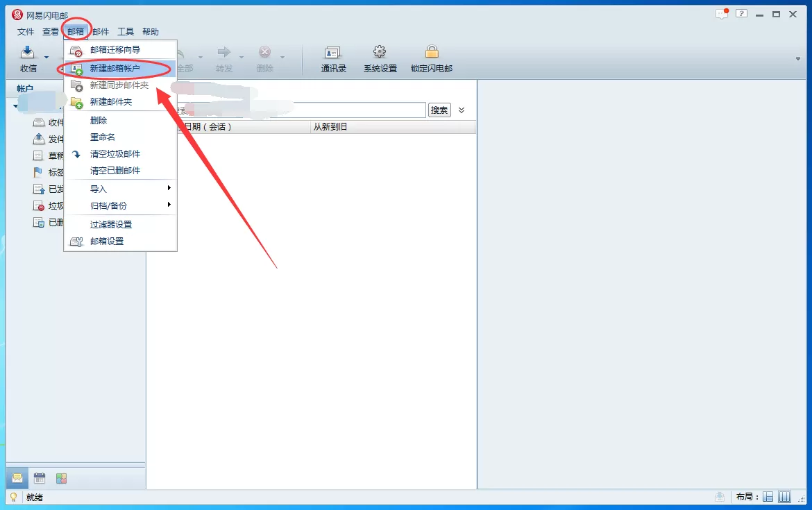
Task: Select the inbox 收件 folder icon
Action: coord(38,122)
